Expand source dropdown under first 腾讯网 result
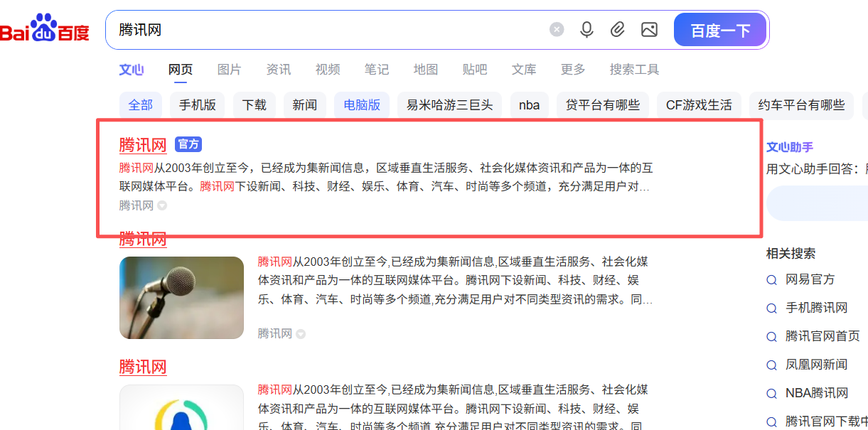 162,206
